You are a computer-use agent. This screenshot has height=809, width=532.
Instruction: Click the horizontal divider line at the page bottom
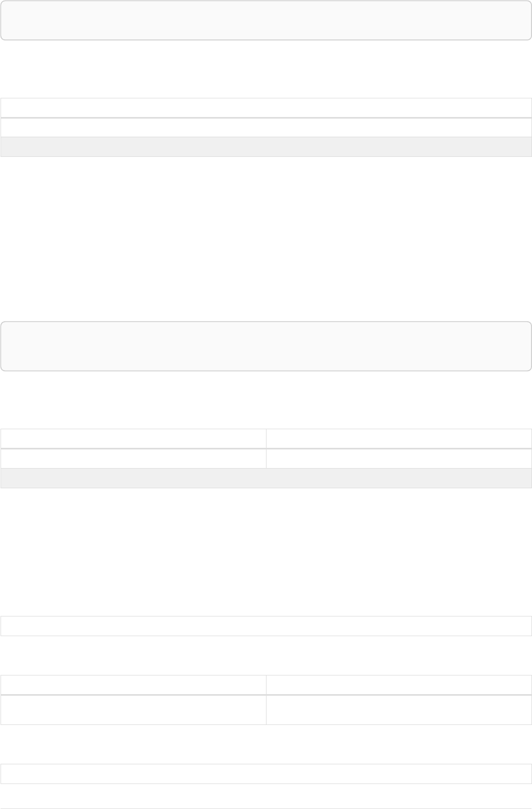[x=266, y=808]
